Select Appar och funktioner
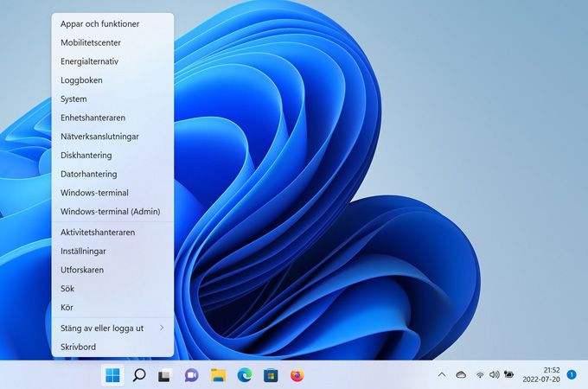 pos(113,24)
